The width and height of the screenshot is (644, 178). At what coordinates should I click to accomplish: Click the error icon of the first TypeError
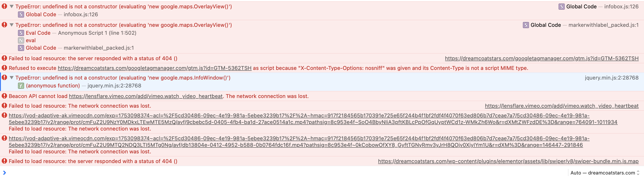[4, 6]
